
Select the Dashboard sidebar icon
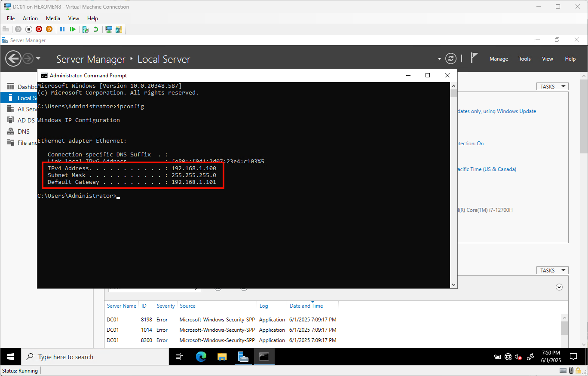(11, 87)
